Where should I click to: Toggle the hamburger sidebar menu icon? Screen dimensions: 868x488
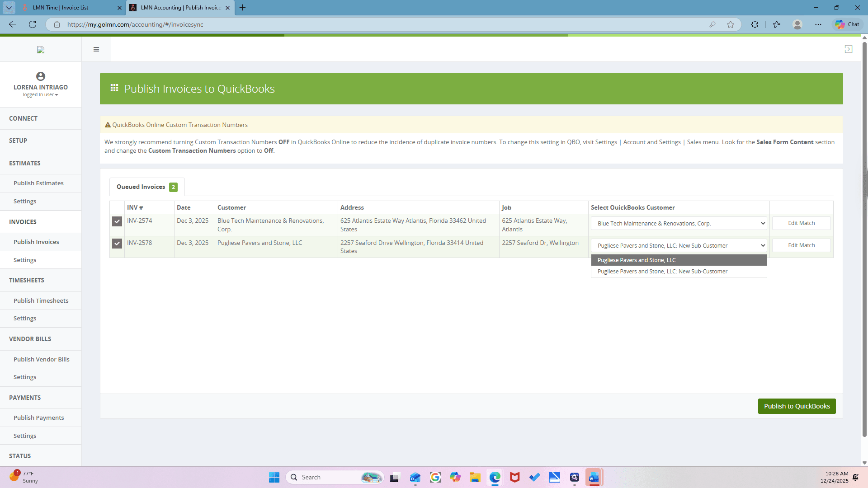(x=96, y=49)
